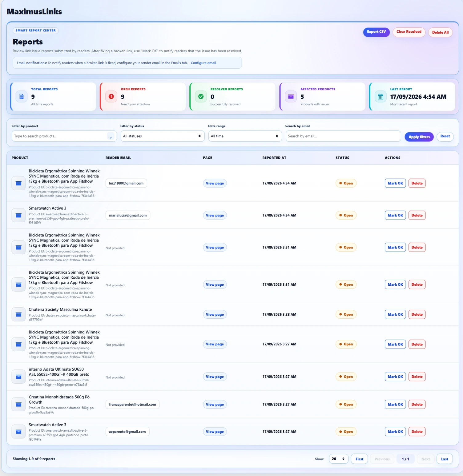Open the All time date range dropdown
463x476 pixels.
coord(245,136)
